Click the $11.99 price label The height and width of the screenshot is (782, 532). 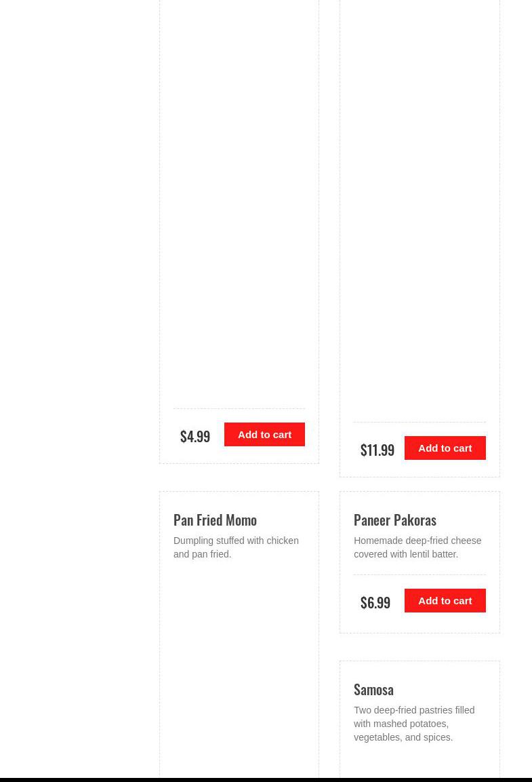pos(377,450)
